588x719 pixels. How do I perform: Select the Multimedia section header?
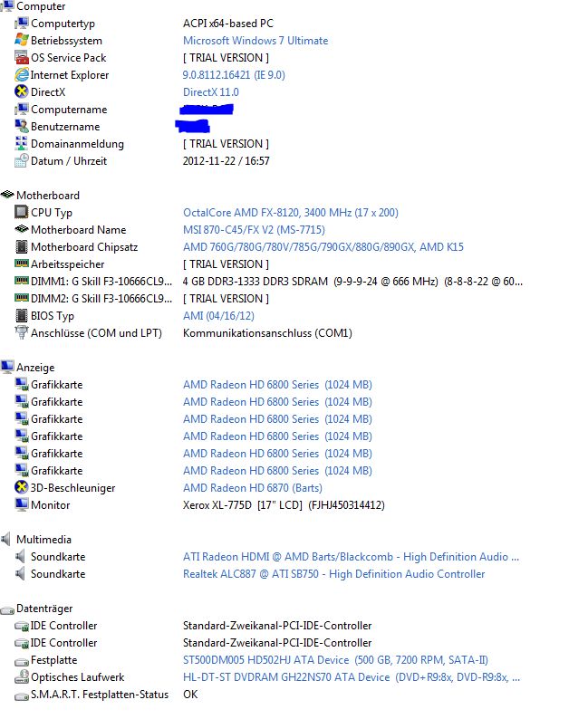[44, 540]
